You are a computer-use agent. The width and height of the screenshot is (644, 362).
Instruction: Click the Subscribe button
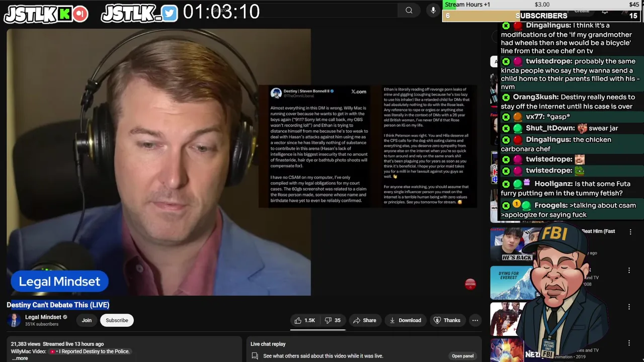[117, 320]
